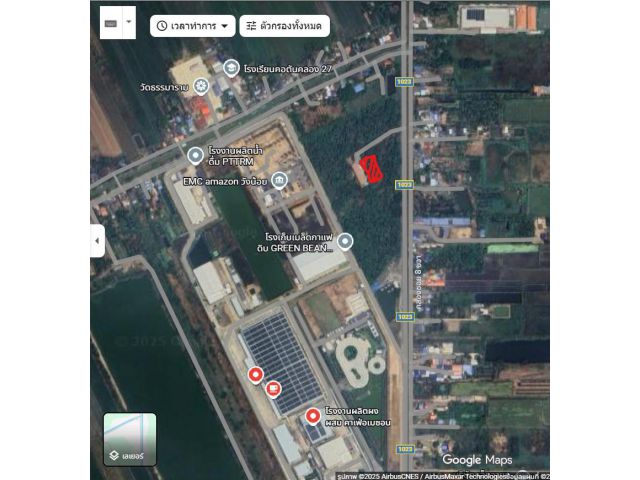Viewport: 640px width, 480px height.
Task: Click the EMC amazon วังน้อย marker icon
Action: (x=279, y=180)
